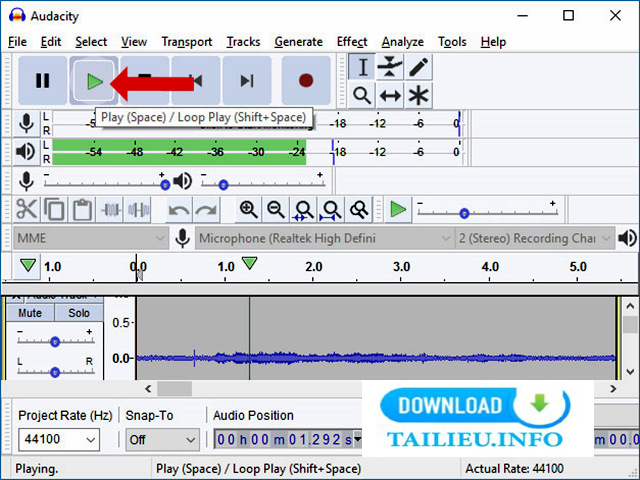Click the Paste clipboard icon
The image size is (640, 480).
click(82, 210)
